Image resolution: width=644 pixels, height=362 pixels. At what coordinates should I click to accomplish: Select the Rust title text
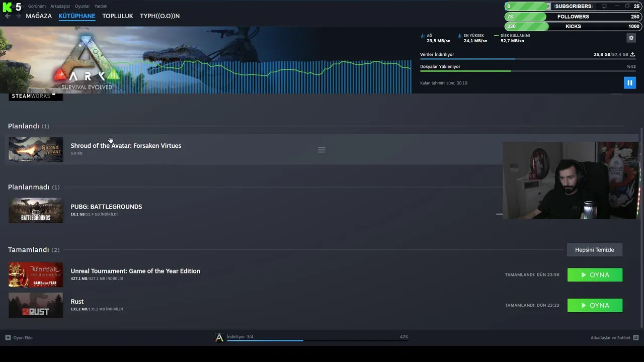77,302
